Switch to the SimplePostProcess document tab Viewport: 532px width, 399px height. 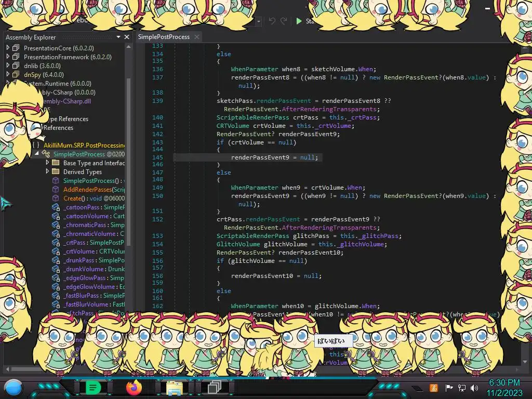coord(164,37)
